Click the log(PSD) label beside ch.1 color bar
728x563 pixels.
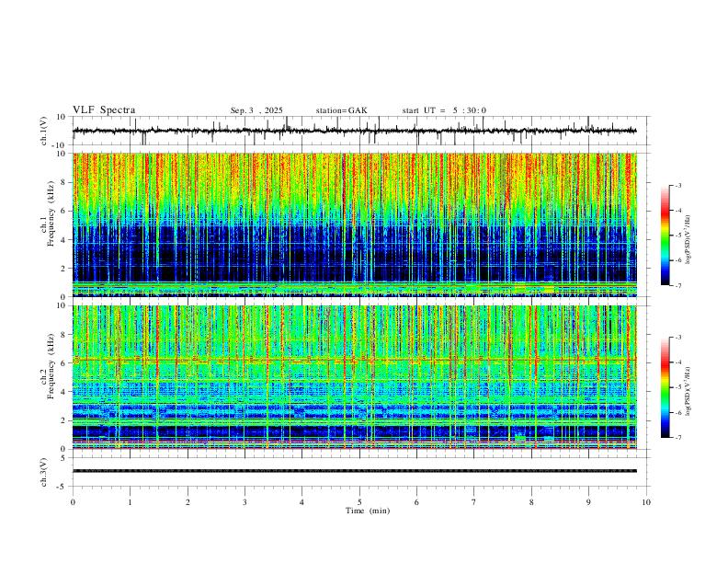coord(688,240)
